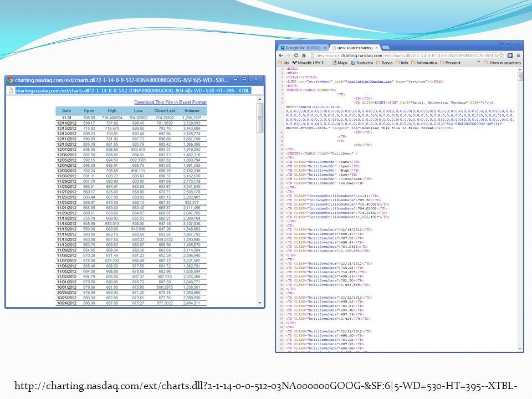
Task: Click the Close/Last column header
Action: (165, 111)
